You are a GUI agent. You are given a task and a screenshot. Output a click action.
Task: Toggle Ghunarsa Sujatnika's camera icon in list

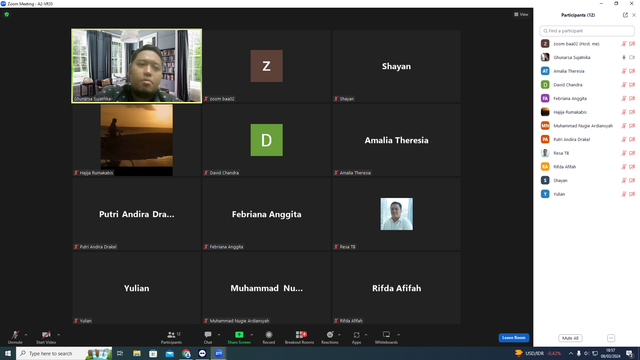(632, 58)
